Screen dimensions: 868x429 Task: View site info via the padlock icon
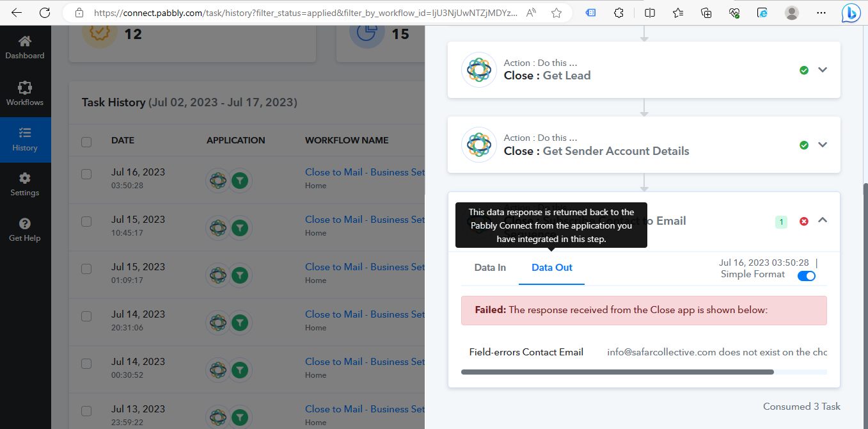point(79,12)
